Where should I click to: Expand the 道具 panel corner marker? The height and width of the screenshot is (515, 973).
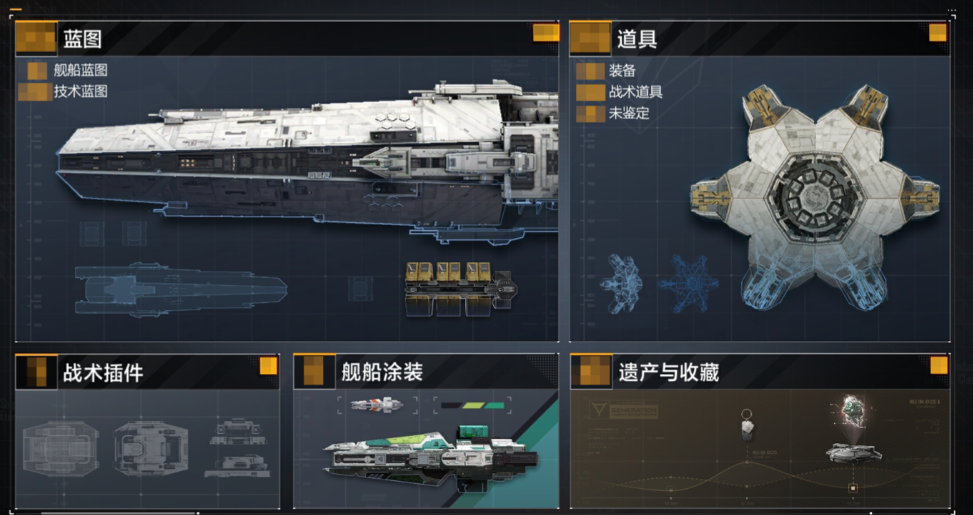938,33
